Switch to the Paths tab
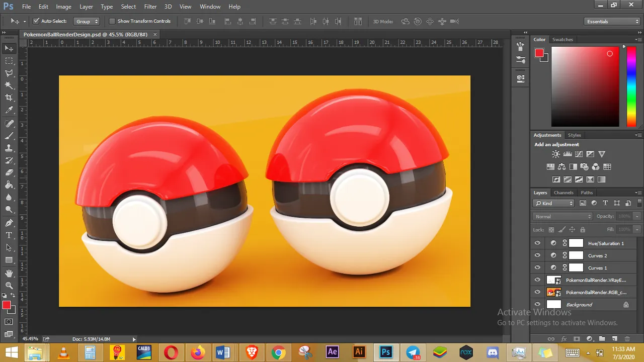 coord(587,193)
